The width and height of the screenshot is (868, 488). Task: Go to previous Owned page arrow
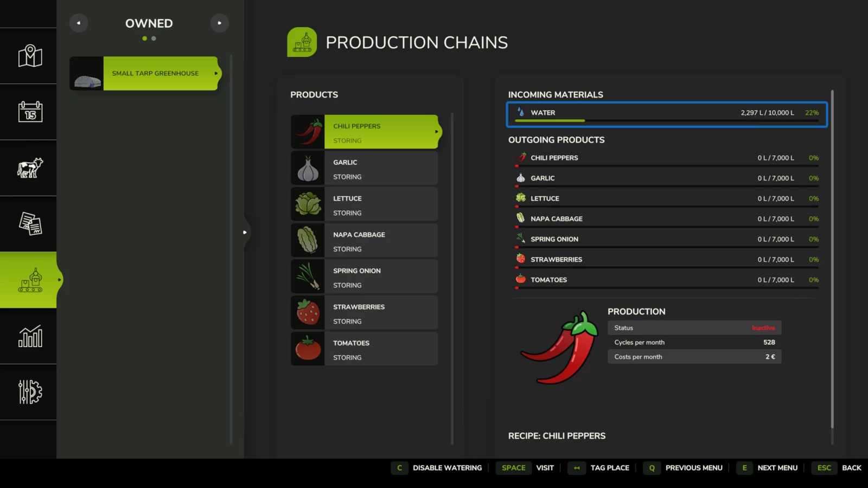pyautogui.click(x=79, y=23)
